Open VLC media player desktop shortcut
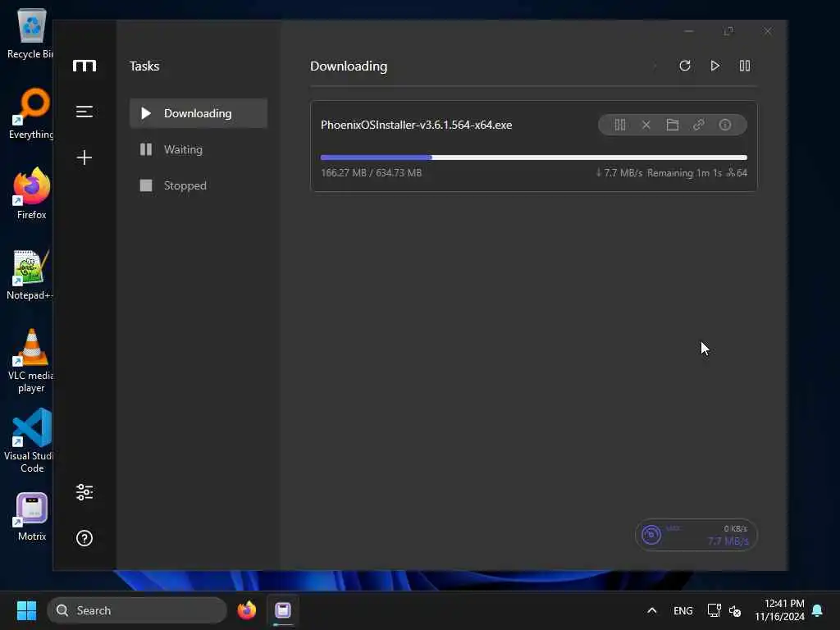 [30, 361]
